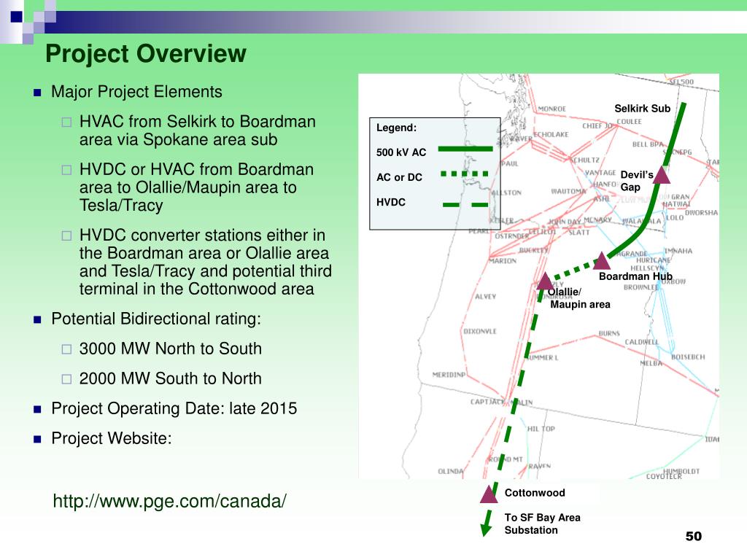
Task: Click the dashed green HVDC line sample
Action: pos(465,205)
